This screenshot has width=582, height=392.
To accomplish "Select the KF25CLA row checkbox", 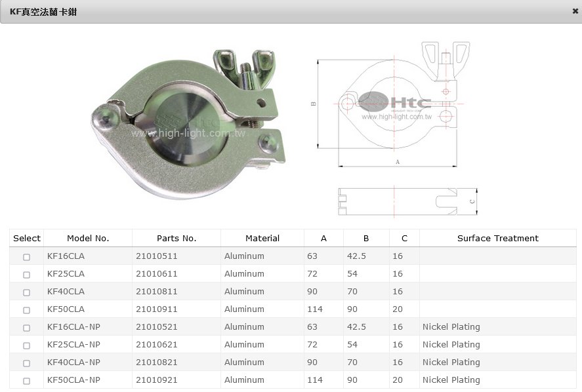I will pyautogui.click(x=26, y=275).
